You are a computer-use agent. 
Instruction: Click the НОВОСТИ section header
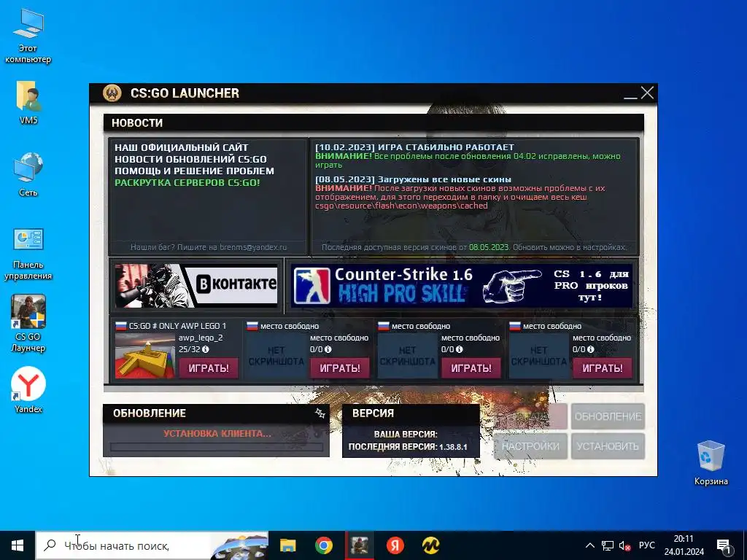373,122
